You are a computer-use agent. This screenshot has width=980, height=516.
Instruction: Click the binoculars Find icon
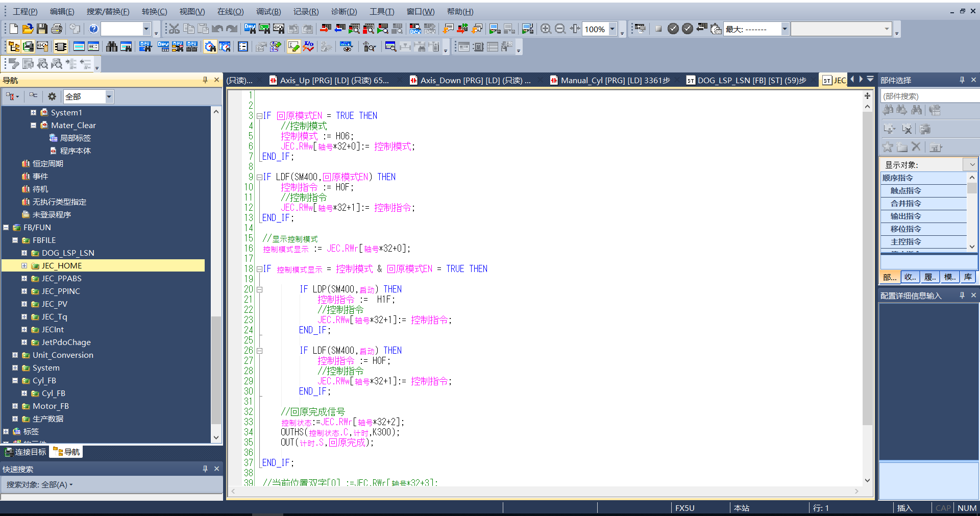pyautogui.click(x=111, y=47)
